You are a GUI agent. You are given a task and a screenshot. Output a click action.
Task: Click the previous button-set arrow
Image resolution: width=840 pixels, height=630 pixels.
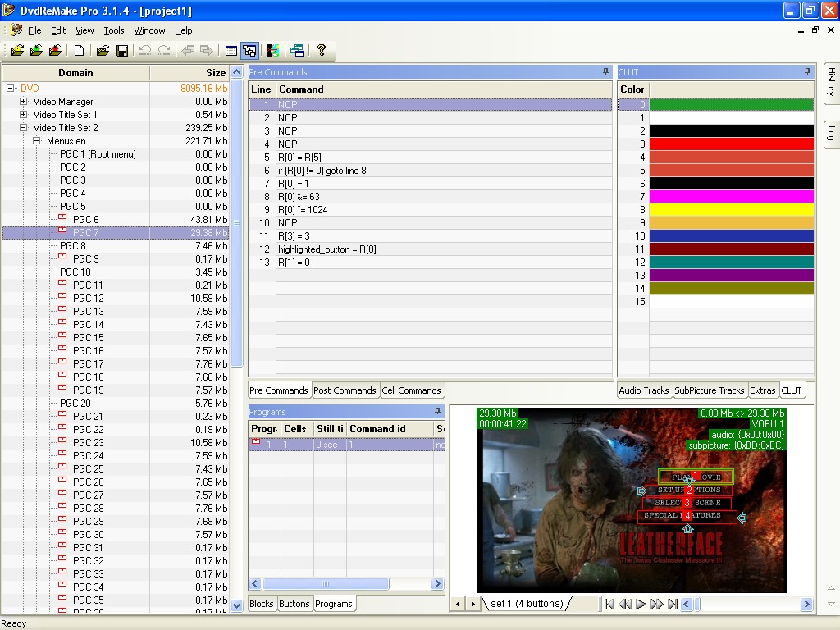pyautogui.click(x=458, y=605)
